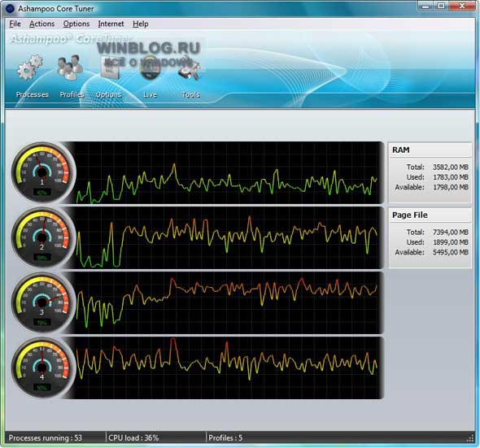Open the Tools hard drive icon

190,68
